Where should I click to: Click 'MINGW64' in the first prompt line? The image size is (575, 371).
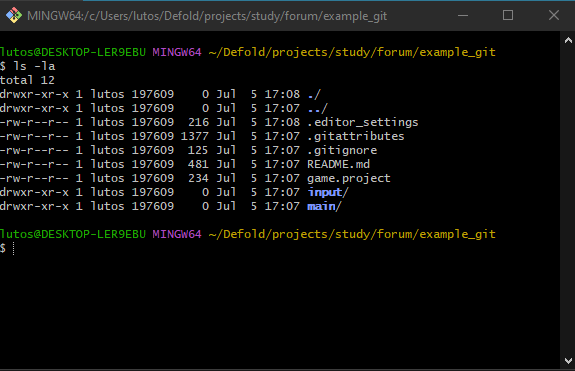click(177, 52)
